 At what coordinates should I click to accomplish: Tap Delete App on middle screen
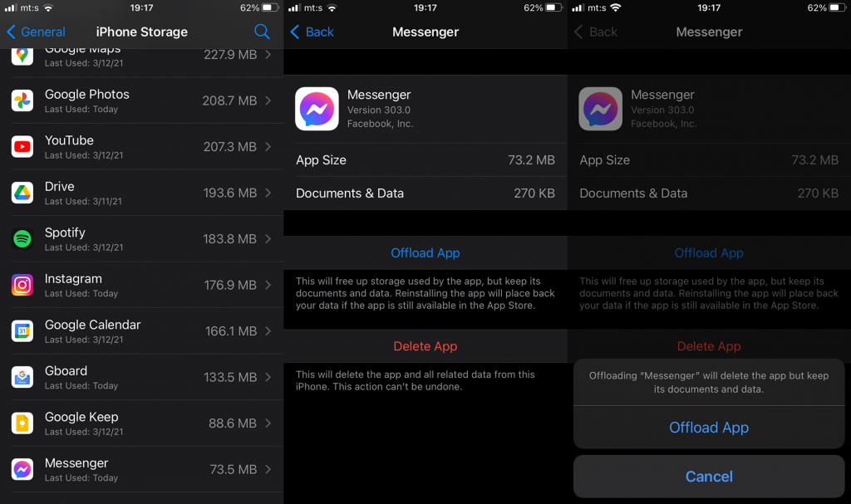[425, 346]
